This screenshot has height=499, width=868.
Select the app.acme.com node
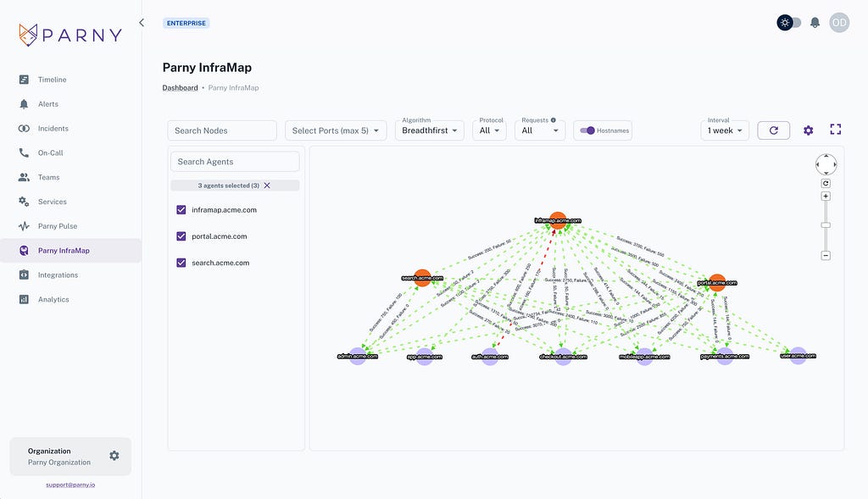[425, 357]
